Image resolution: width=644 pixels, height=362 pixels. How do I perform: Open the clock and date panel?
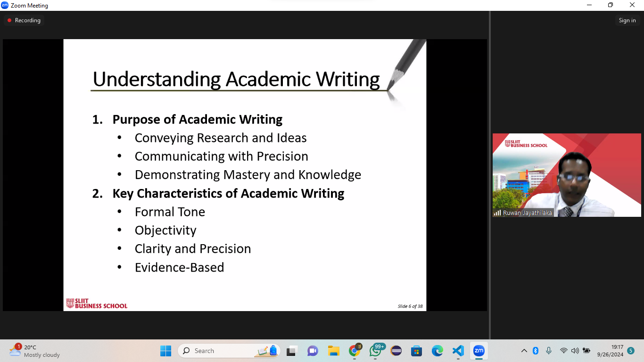pyautogui.click(x=610, y=351)
